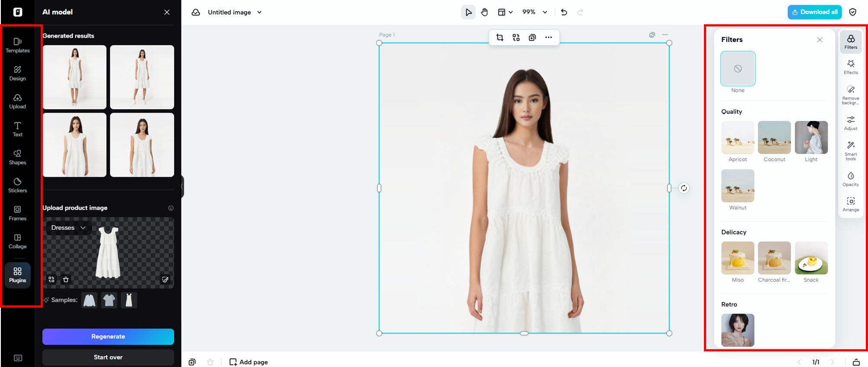Open the Templates panel in the sidebar
This screenshot has height=367, width=868.
(18, 45)
